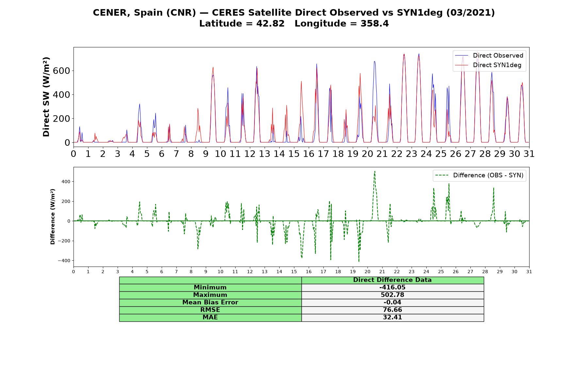Select the Minimum row label in table
This screenshot has height=392, width=588.
tap(210, 287)
